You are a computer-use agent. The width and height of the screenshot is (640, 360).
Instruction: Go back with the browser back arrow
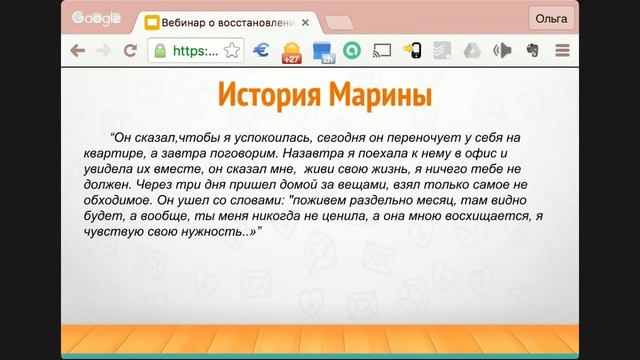coord(78,51)
